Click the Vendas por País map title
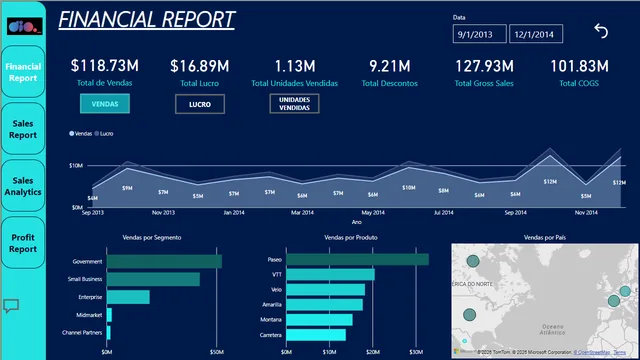Image resolution: width=640 pixels, height=360 pixels. [x=545, y=238]
